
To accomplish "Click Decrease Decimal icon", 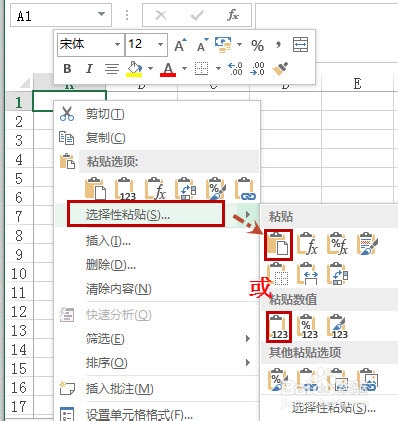I will coord(258,69).
